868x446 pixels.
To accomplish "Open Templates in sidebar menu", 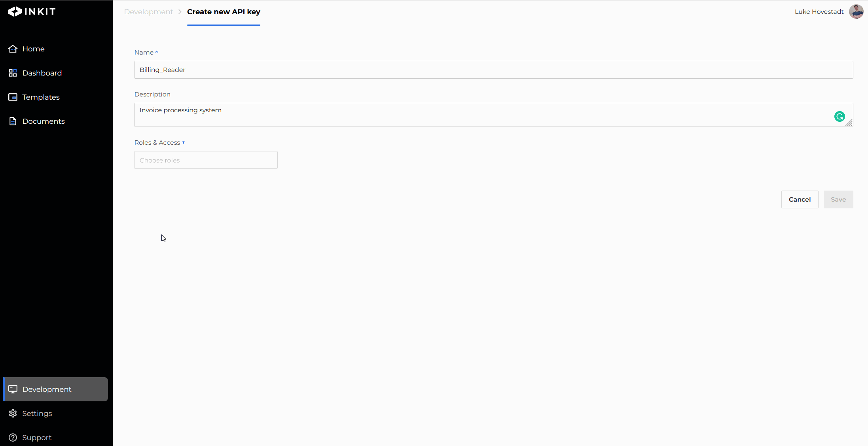I will (41, 97).
